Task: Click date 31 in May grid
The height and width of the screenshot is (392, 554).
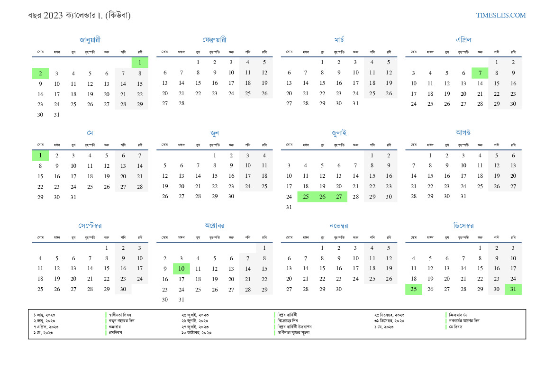Action: coord(73,197)
